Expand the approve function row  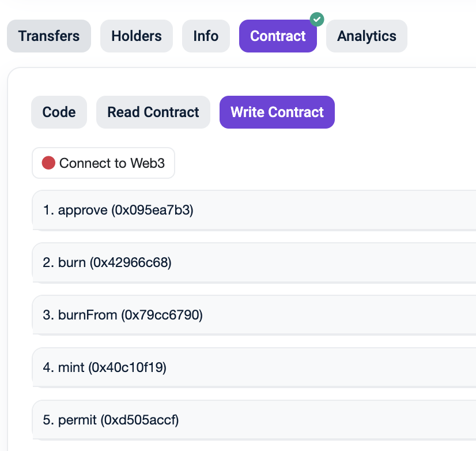click(254, 210)
